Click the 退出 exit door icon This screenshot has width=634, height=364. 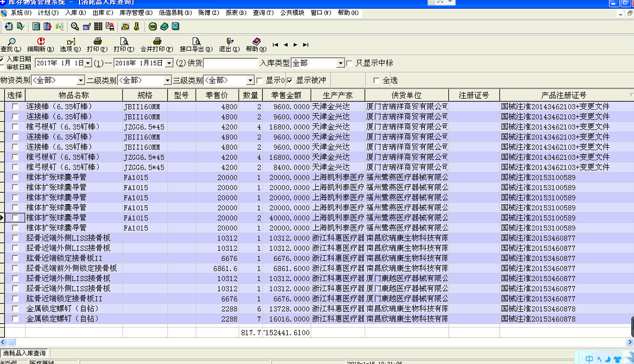click(x=229, y=41)
